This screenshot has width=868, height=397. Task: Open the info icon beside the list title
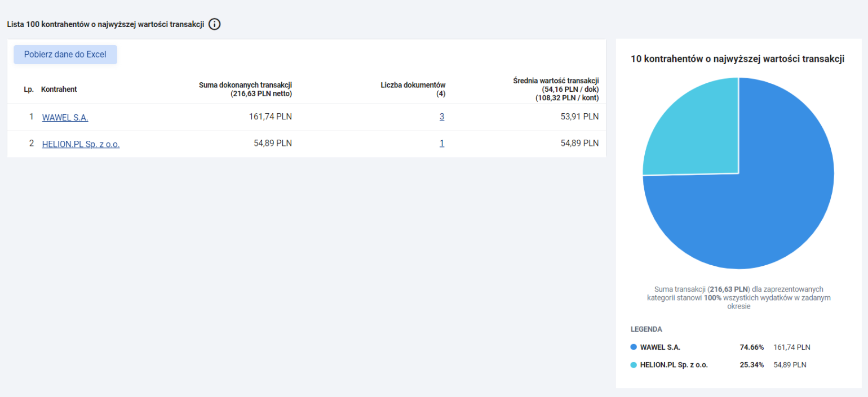[x=214, y=24]
